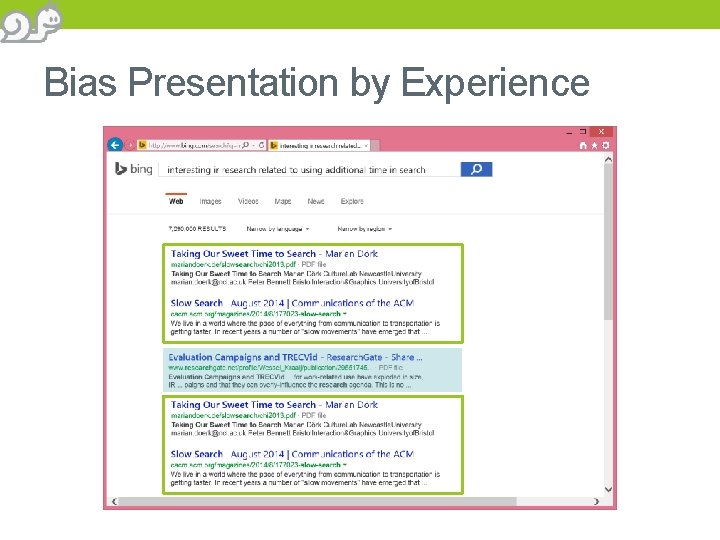Screen dimensions: 720x540
Task: Close the browser window
Action: [x=601, y=132]
